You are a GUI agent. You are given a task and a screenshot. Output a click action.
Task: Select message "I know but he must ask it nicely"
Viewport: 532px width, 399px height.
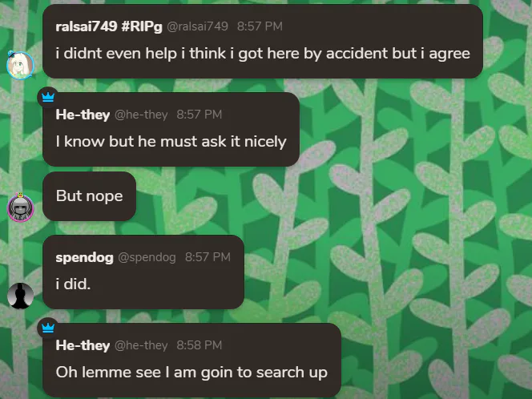171,142
